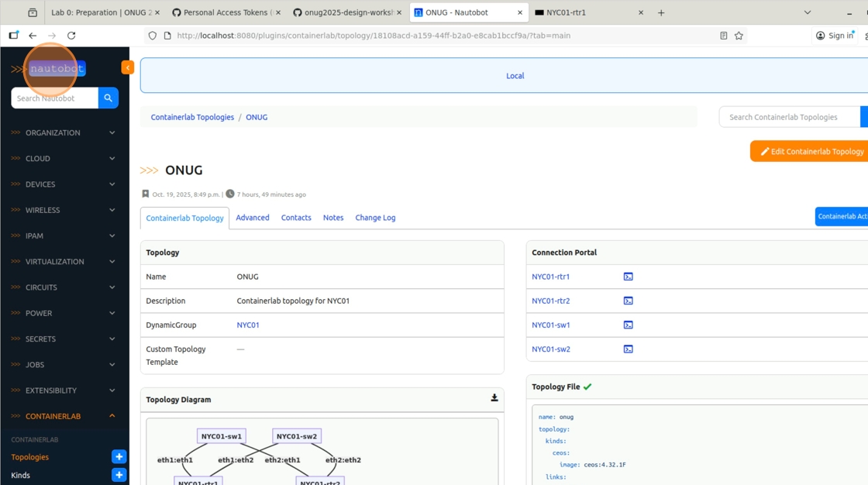Screen dimensions: 868x485
Task: Open the Change Log tab
Action: pyautogui.click(x=375, y=218)
